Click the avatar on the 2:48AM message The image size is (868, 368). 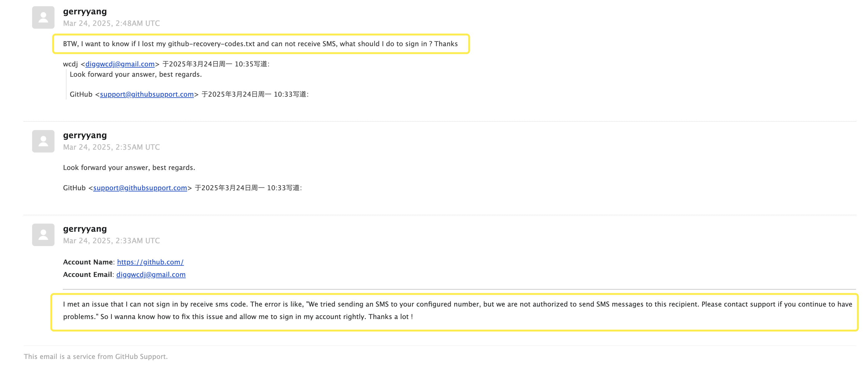click(x=43, y=17)
